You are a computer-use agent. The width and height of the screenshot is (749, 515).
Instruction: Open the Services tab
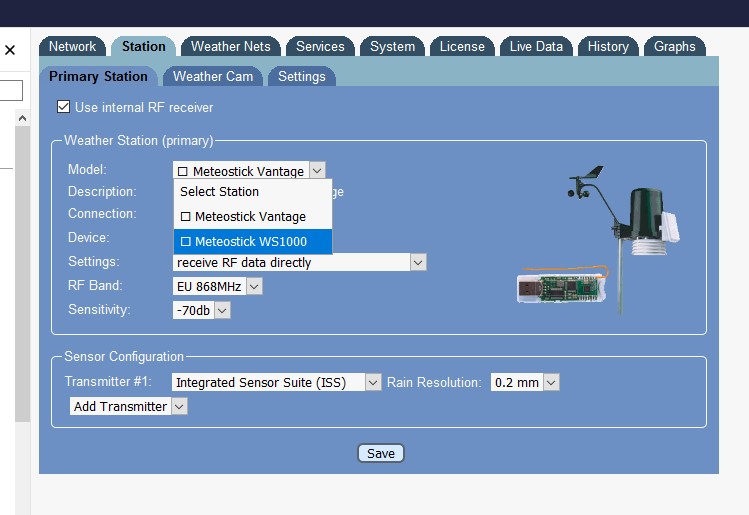(x=320, y=46)
